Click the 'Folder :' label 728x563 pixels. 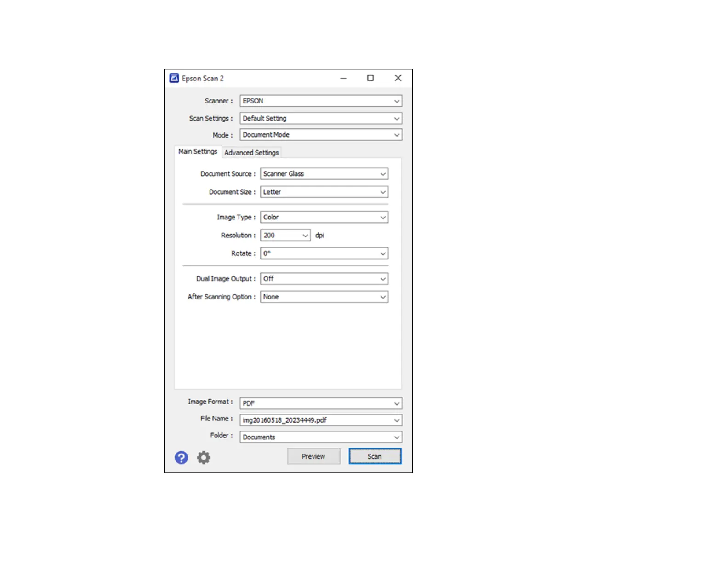(x=222, y=436)
